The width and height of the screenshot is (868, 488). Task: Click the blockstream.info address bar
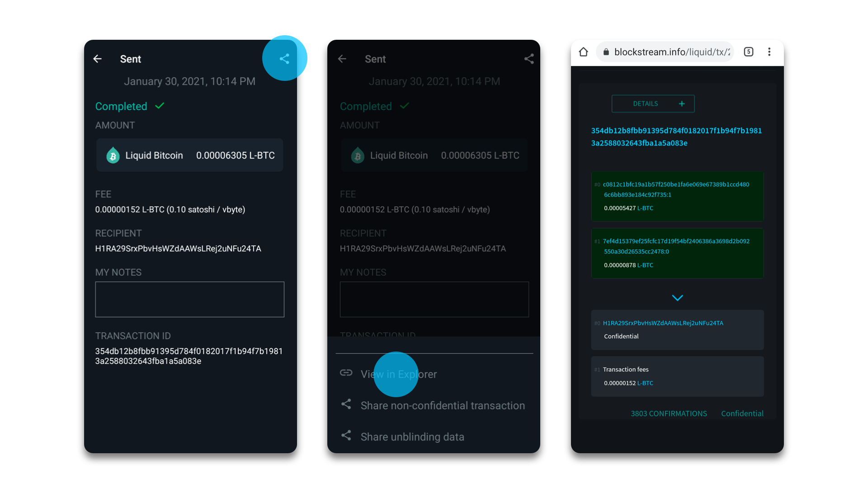(x=665, y=52)
